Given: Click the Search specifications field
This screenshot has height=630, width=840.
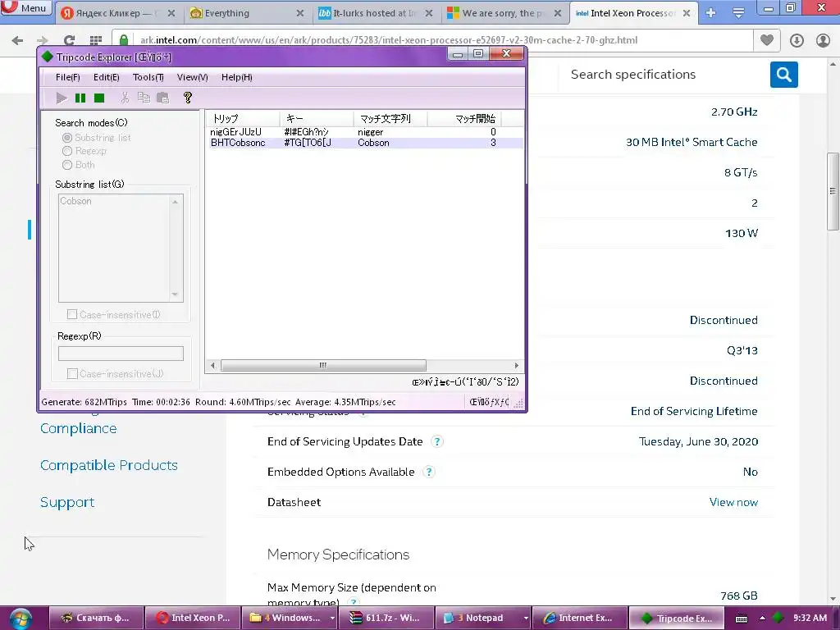Looking at the screenshot, I should tap(664, 75).
